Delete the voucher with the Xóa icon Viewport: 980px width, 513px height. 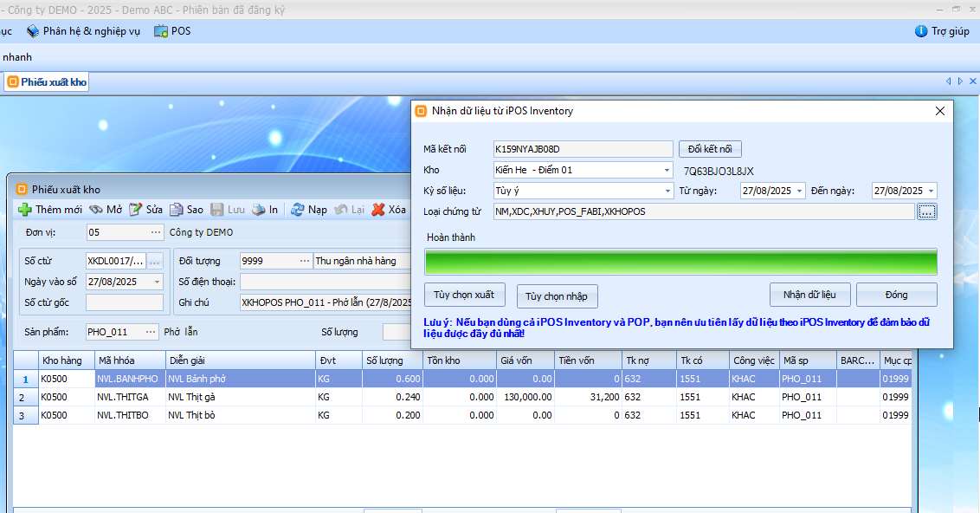click(x=378, y=210)
